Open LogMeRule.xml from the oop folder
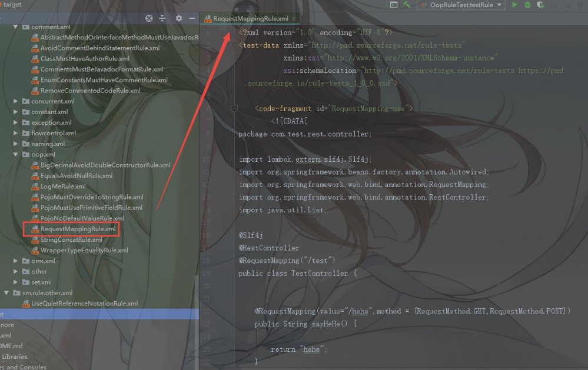Screen dimensions: 588x370 [x=63, y=186]
